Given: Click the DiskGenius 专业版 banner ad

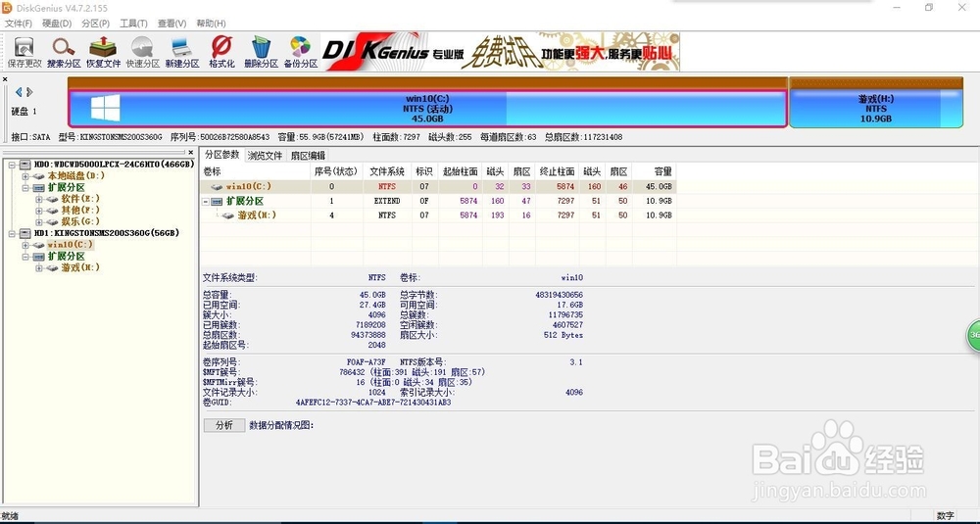Looking at the screenshot, I should [500, 52].
